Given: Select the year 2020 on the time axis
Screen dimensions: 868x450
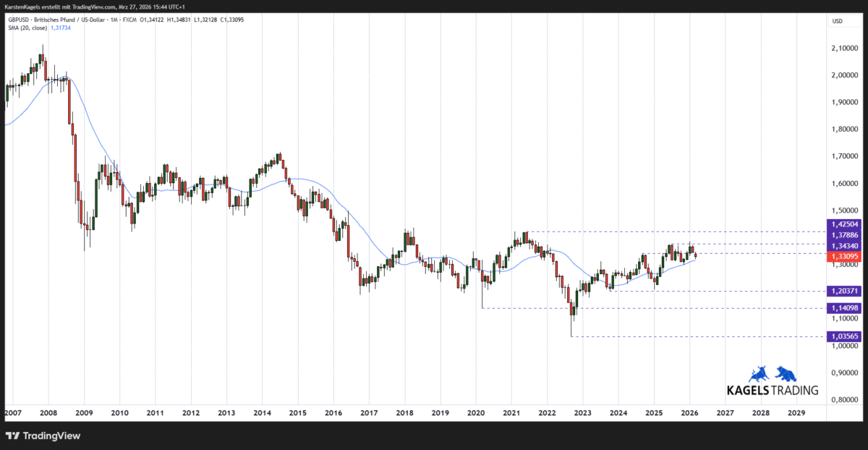Looking at the screenshot, I should click(475, 412).
